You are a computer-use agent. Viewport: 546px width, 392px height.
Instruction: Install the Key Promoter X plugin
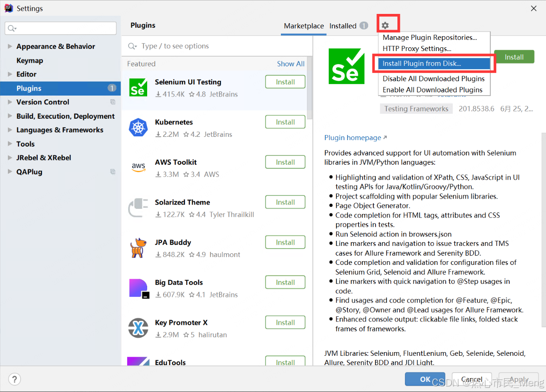pyautogui.click(x=285, y=322)
